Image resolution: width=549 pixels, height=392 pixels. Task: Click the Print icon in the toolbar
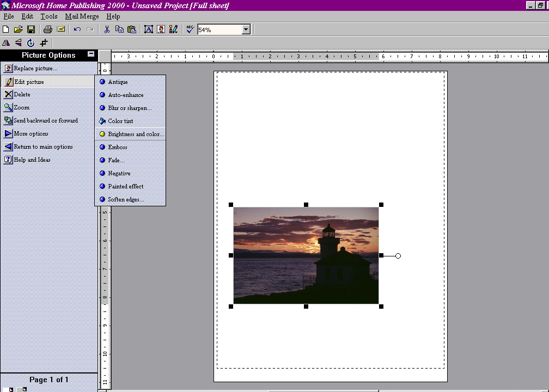pyautogui.click(x=47, y=29)
